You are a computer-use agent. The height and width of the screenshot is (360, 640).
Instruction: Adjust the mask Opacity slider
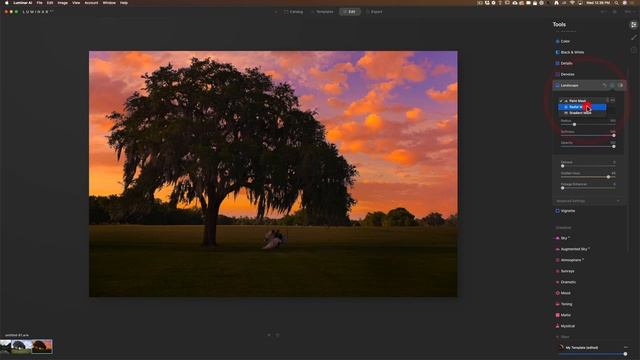click(589, 147)
